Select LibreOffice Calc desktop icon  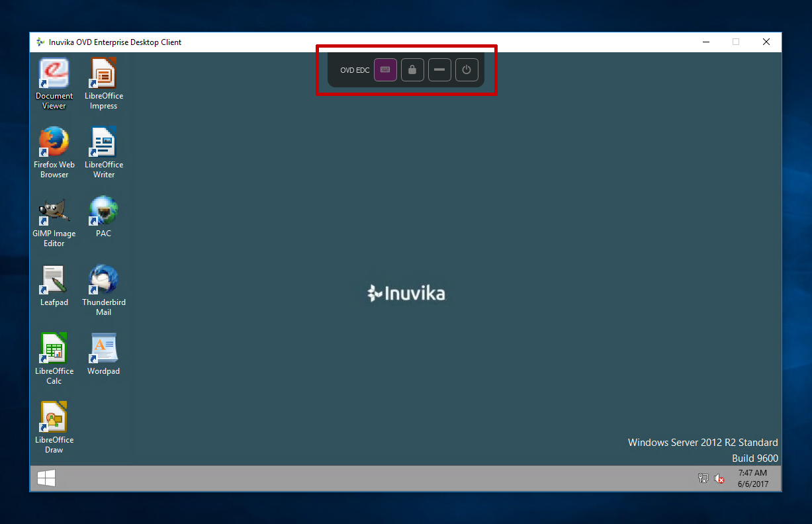pyautogui.click(x=54, y=349)
